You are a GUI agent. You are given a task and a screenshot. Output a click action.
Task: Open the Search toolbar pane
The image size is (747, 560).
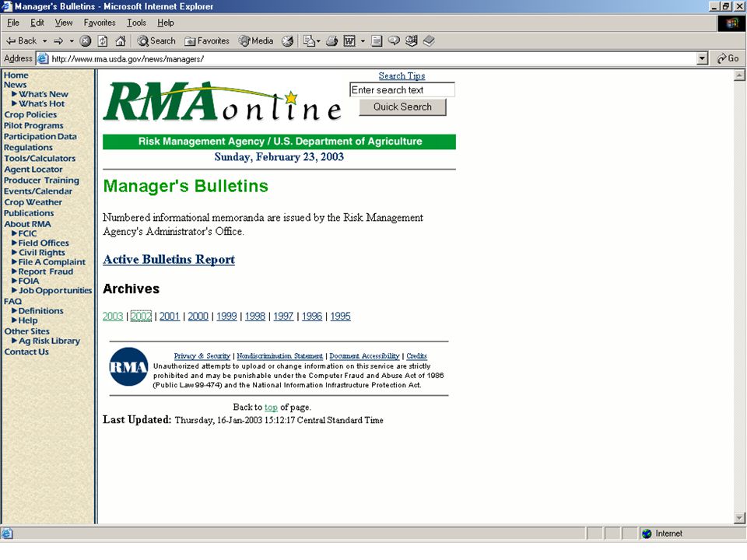click(156, 41)
